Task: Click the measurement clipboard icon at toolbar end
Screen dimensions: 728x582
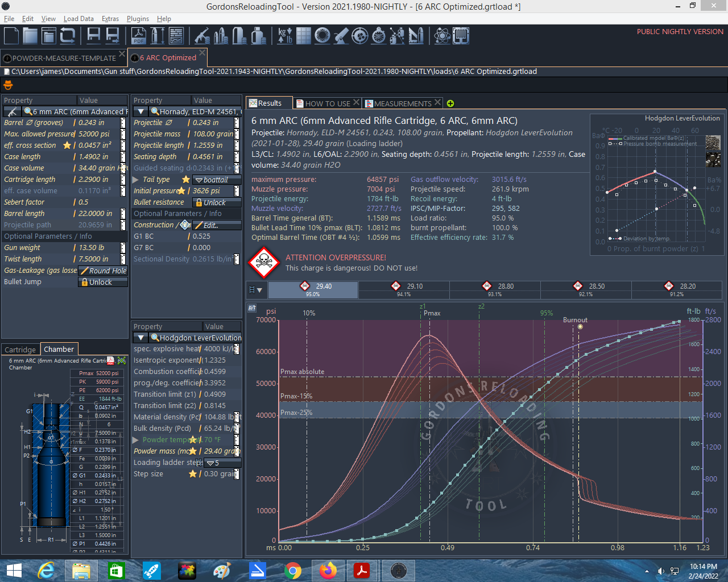Action: [x=461, y=36]
